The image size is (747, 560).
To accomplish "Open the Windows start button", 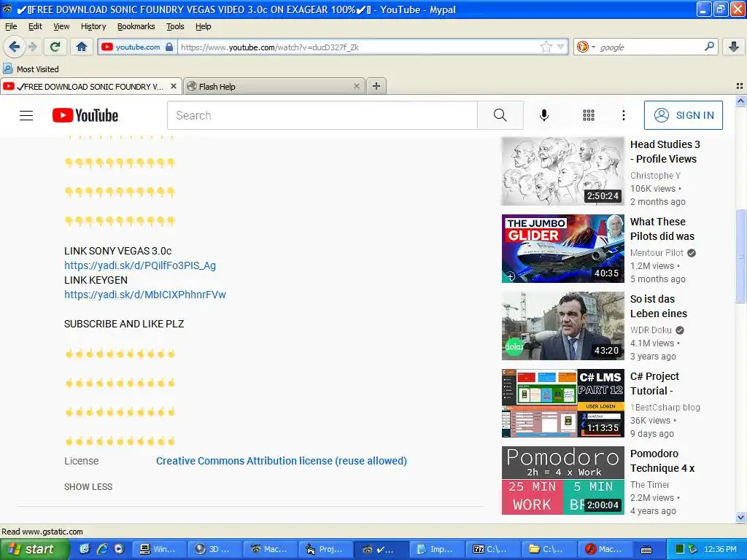I will pyautogui.click(x=34, y=549).
